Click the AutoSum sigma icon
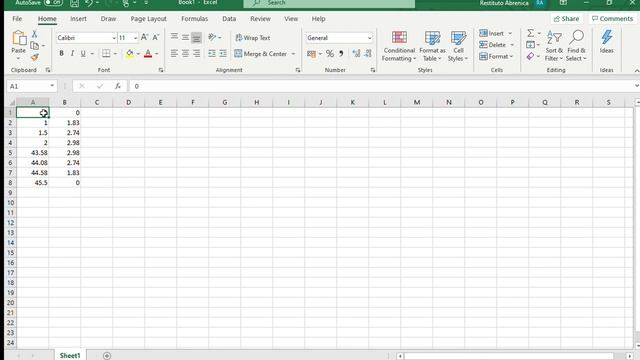Viewport: 640px width, 360px height. click(530, 33)
